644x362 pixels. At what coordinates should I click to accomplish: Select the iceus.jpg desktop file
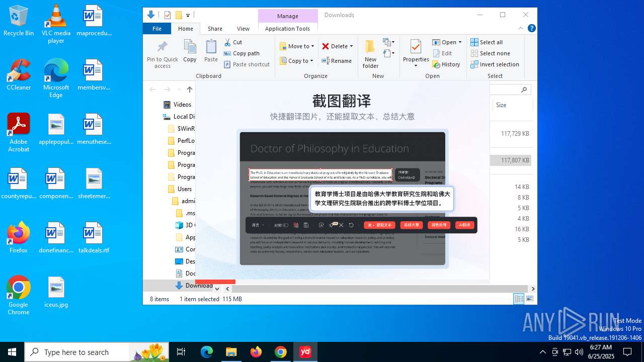(x=56, y=292)
